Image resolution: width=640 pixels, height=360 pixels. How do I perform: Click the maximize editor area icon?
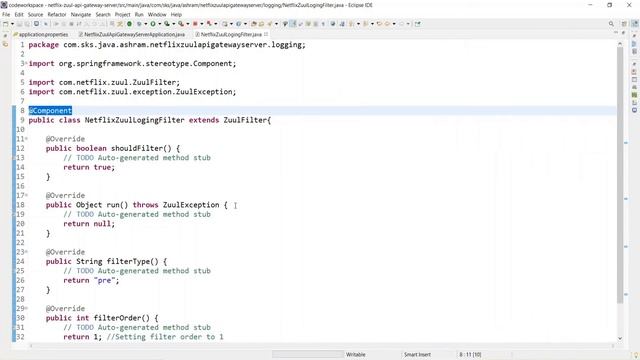(623, 32)
